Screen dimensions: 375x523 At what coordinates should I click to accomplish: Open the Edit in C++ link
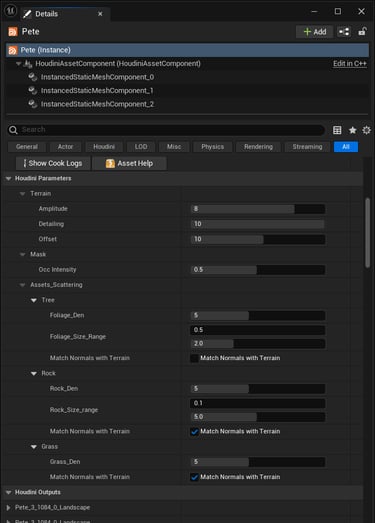(350, 64)
